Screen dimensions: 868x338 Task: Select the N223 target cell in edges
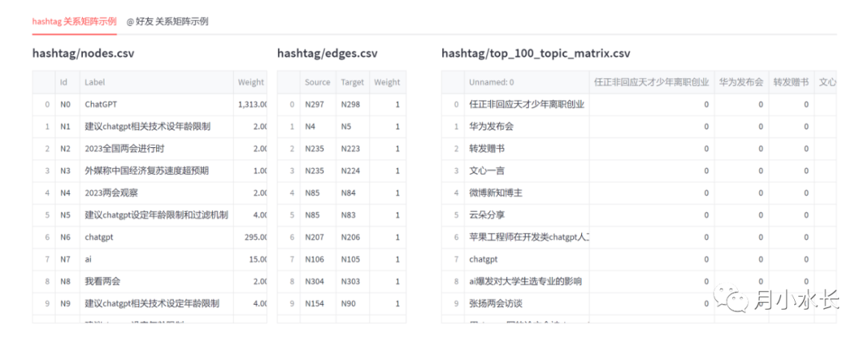pos(353,149)
